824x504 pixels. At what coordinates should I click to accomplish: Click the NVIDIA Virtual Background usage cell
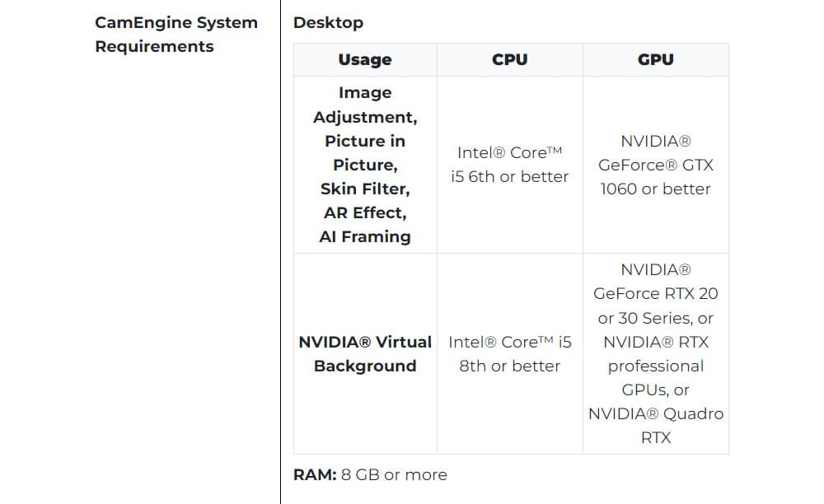click(364, 353)
